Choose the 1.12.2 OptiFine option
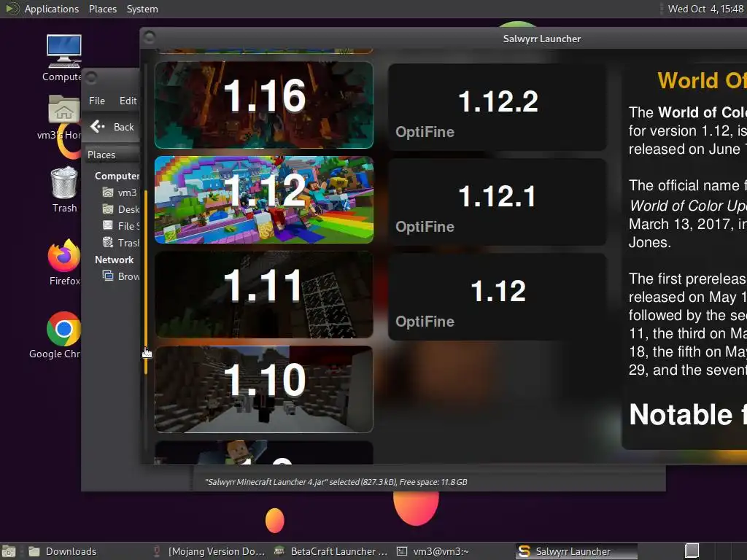The image size is (747, 560). [x=498, y=107]
